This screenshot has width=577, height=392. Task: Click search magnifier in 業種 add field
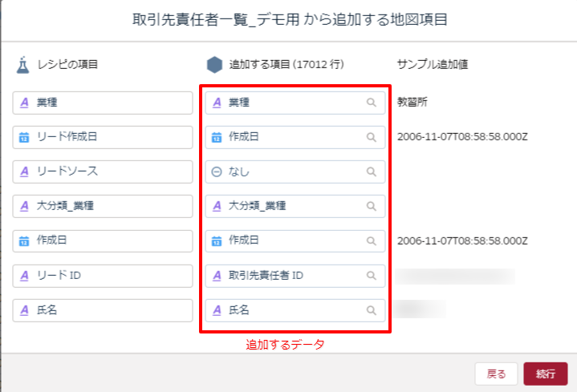(371, 103)
